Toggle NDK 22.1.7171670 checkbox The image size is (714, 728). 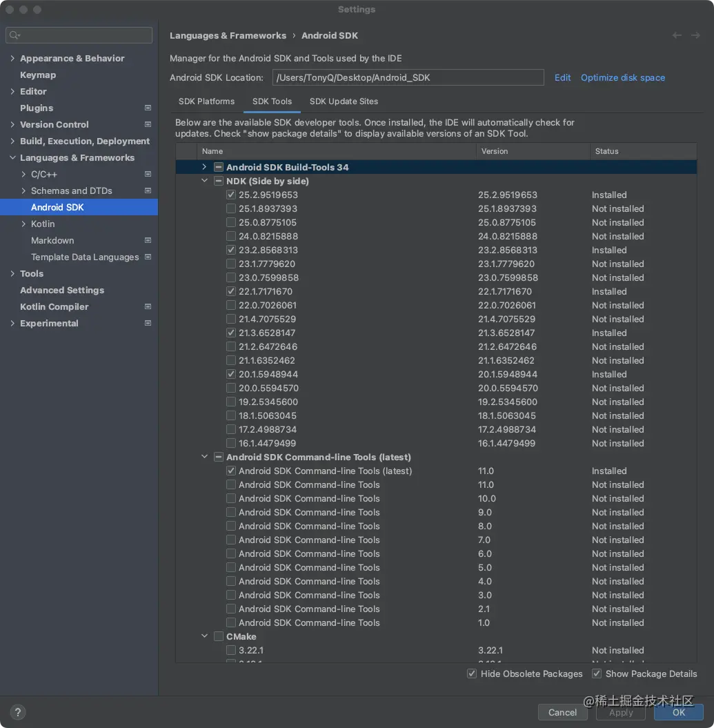coord(230,291)
